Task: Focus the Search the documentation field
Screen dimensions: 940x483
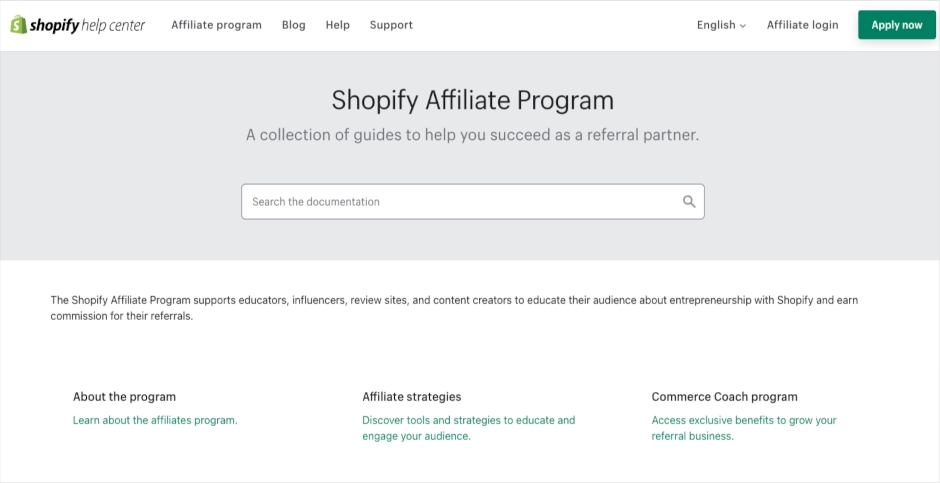Action: (x=472, y=201)
